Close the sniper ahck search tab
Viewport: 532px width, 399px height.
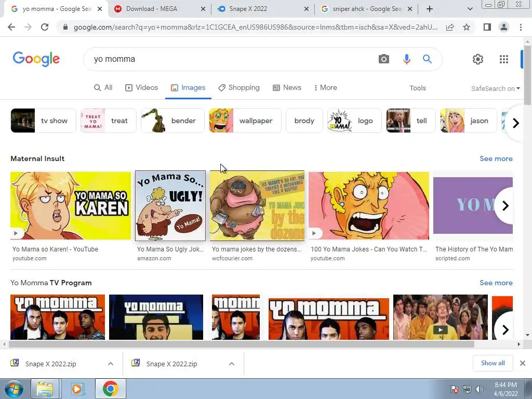click(x=410, y=9)
